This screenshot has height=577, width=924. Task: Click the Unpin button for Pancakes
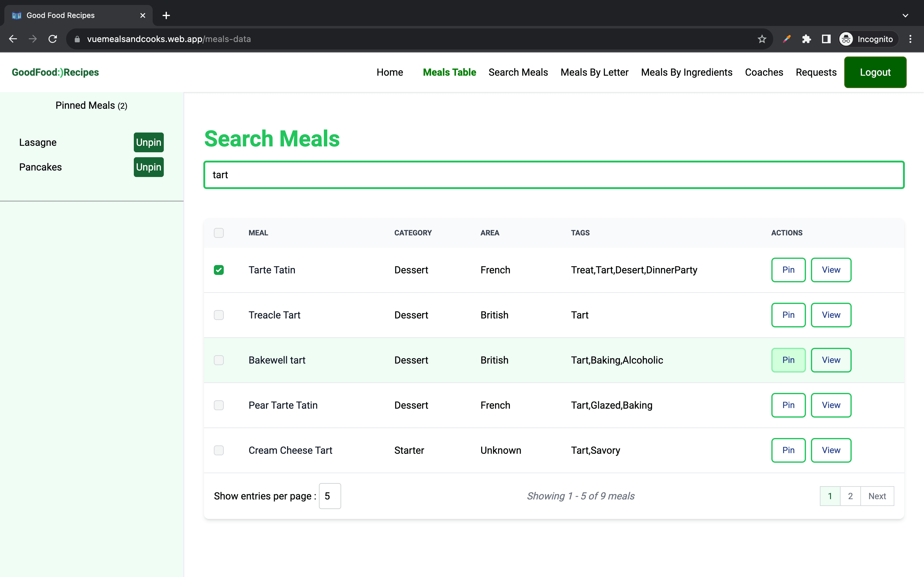click(x=148, y=167)
